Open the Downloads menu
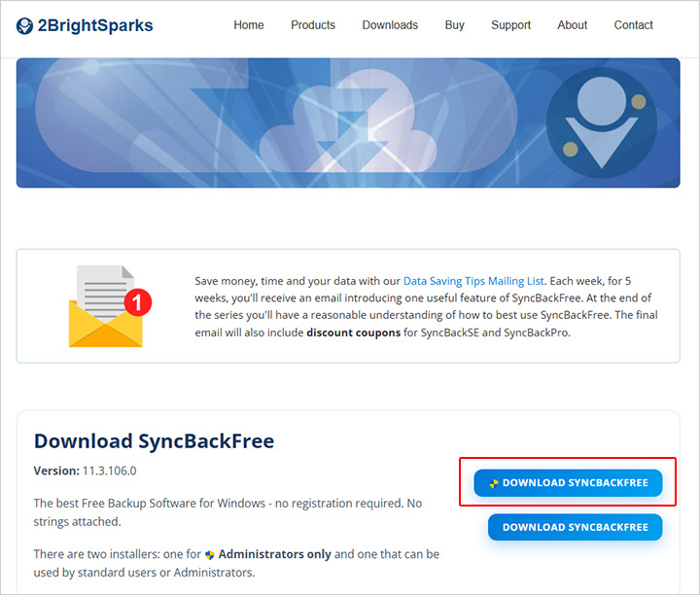The image size is (700, 595). point(390,25)
